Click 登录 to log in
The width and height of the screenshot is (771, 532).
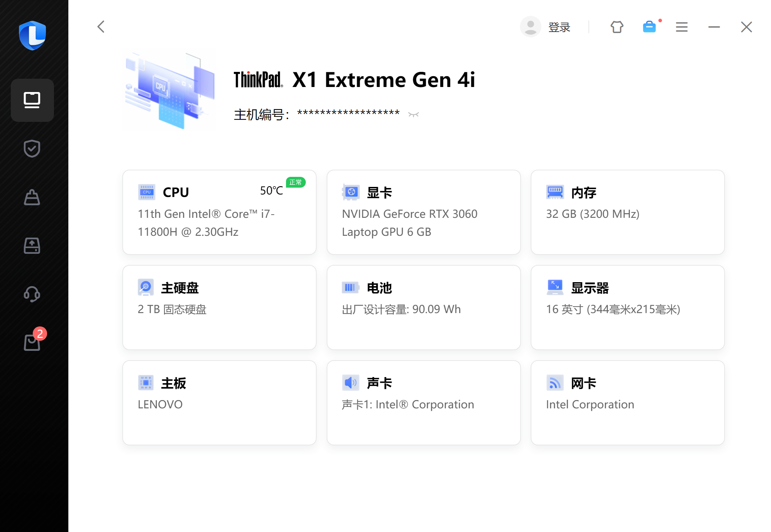559,27
